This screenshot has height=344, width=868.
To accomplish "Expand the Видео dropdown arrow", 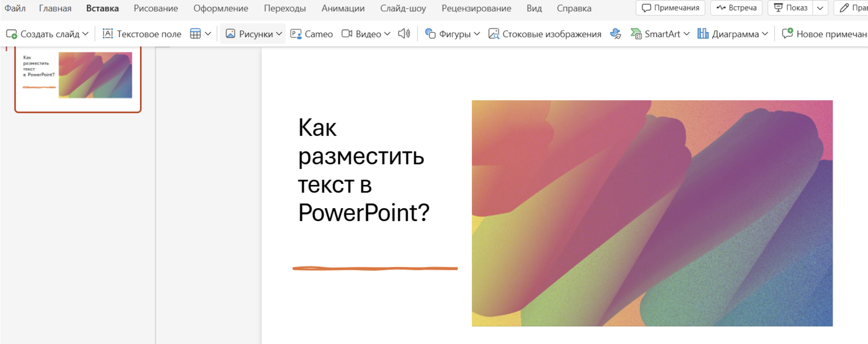I will click(387, 34).
